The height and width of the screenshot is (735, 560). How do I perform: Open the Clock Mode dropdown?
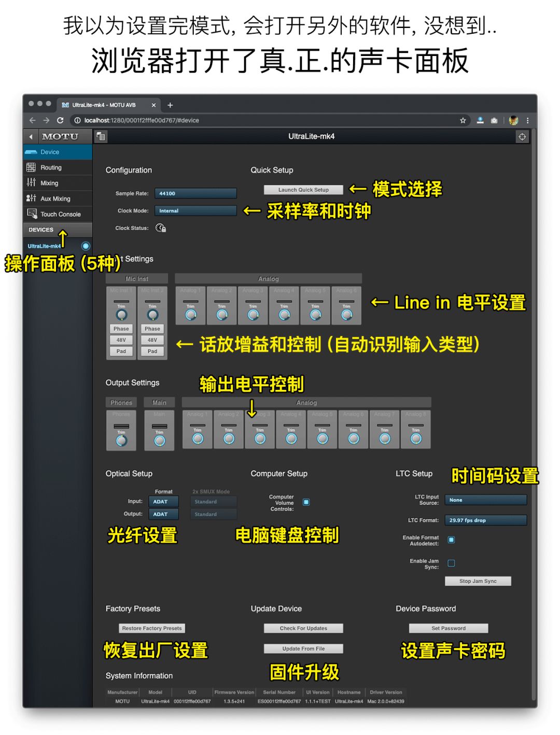(195, 211)
